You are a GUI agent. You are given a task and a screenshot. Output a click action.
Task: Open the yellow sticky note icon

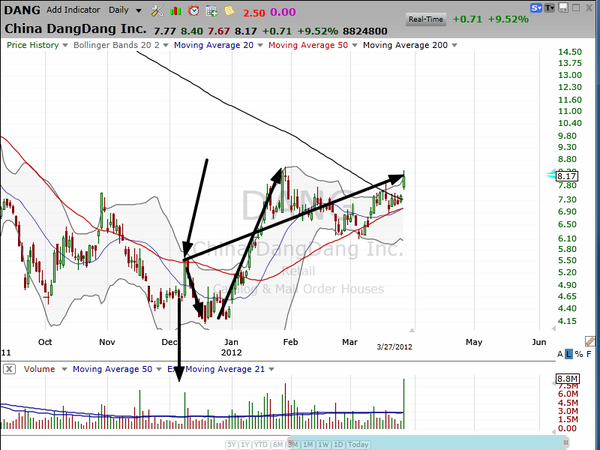[x=229, y=10]
